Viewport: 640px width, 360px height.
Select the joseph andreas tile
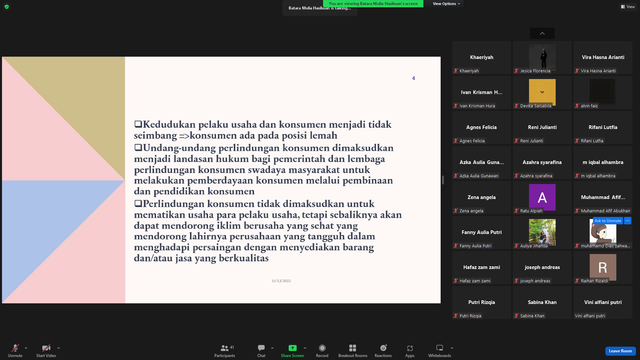542,268
